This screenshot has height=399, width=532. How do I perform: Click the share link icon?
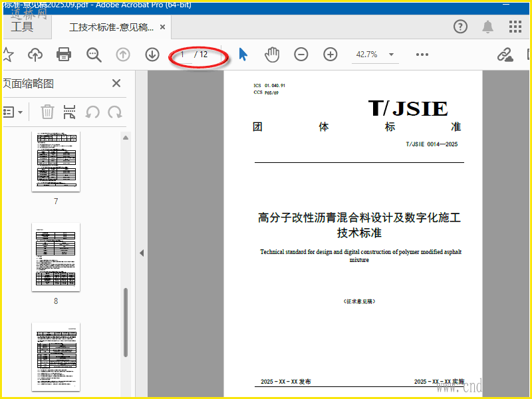[x=505, y=55]
